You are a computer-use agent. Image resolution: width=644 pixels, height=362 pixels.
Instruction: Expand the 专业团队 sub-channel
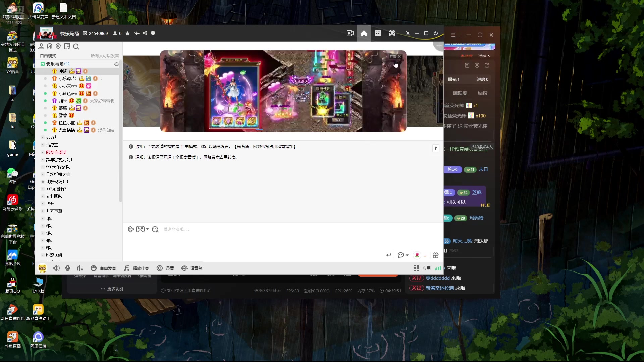coord(43,196)
